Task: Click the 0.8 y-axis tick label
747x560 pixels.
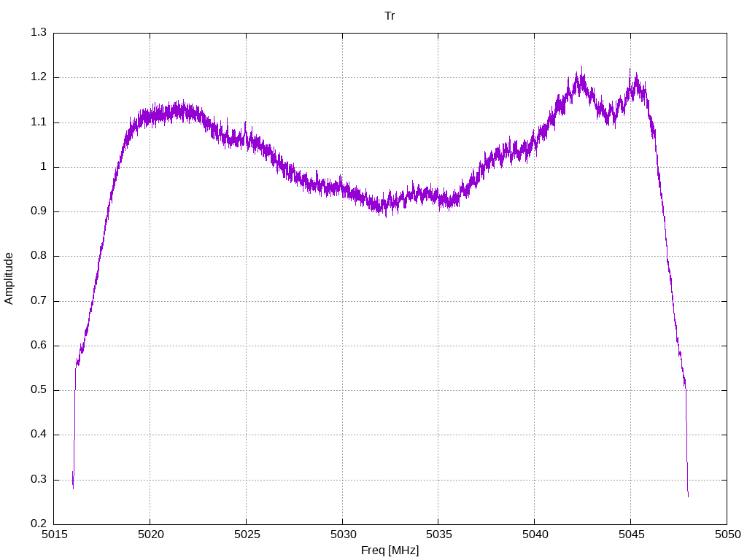Action: point(39,256)
